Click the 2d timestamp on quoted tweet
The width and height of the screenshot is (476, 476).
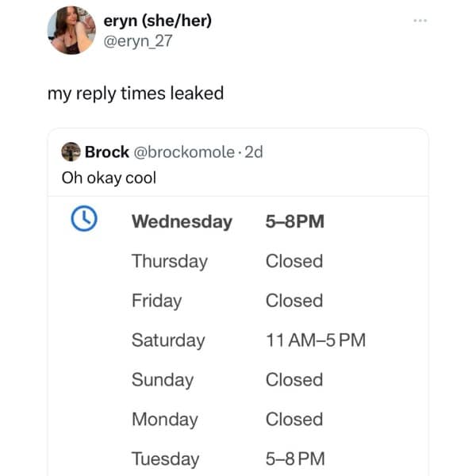click(x=254, y=152)
